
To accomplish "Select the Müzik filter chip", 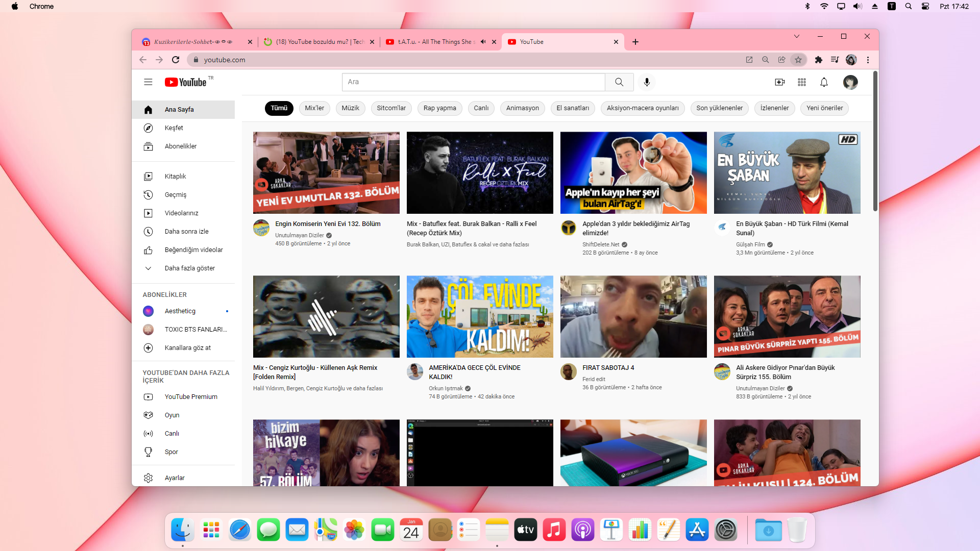I will click(x=350, y=108).
